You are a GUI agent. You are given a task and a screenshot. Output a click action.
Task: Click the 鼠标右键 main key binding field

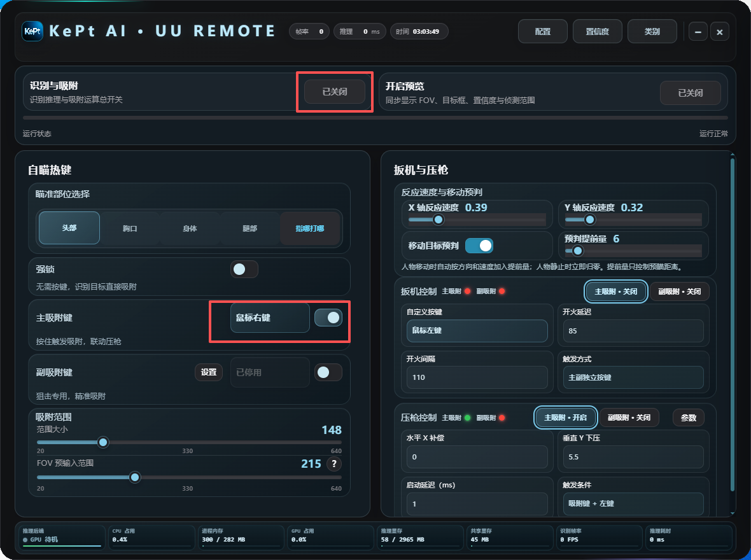tap(270, 318)
